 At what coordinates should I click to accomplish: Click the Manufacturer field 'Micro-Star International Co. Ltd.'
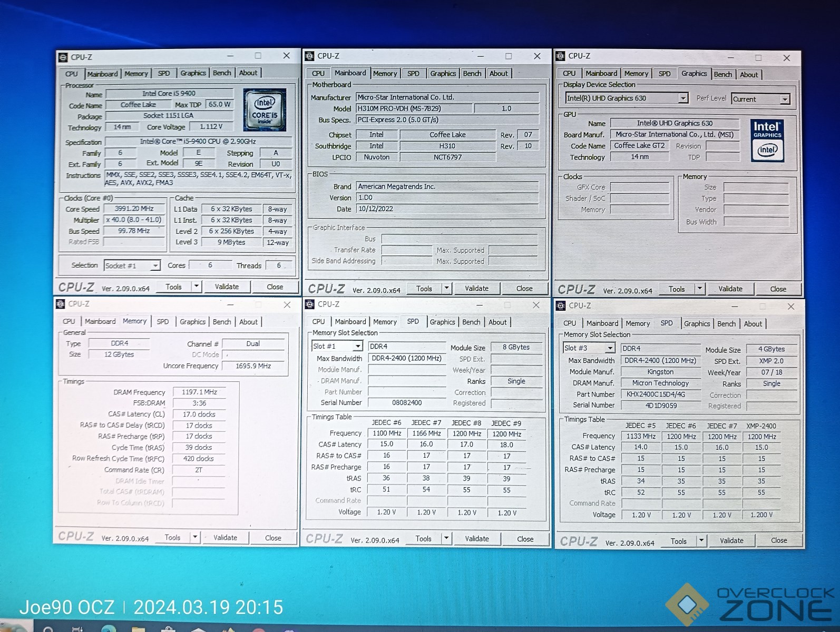tap(447, 97)
